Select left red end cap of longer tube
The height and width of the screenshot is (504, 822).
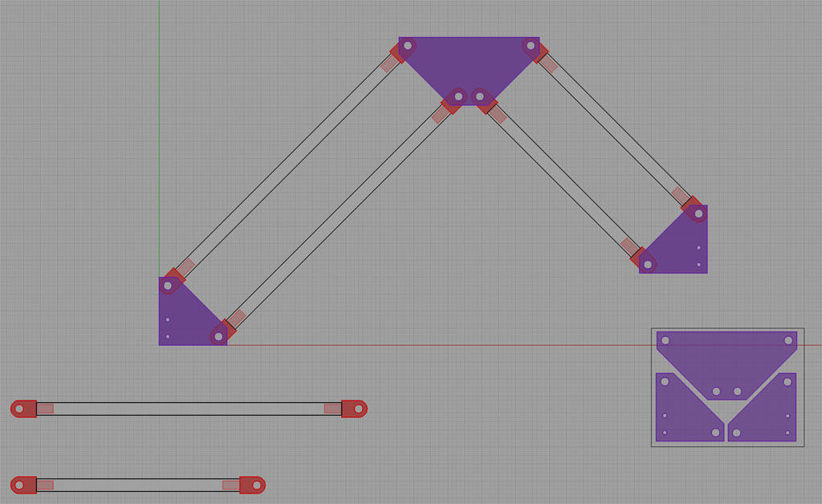24,408
